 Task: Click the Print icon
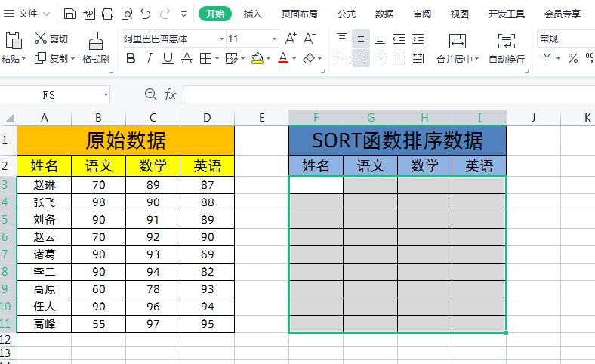tap(107, 14)
